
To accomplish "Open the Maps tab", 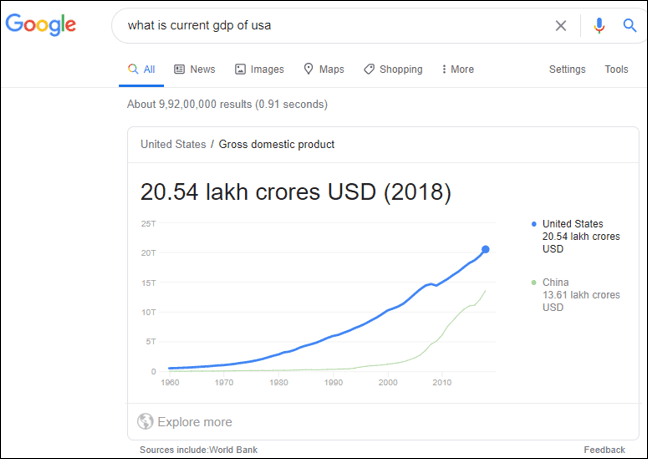I will coord(323,69).
